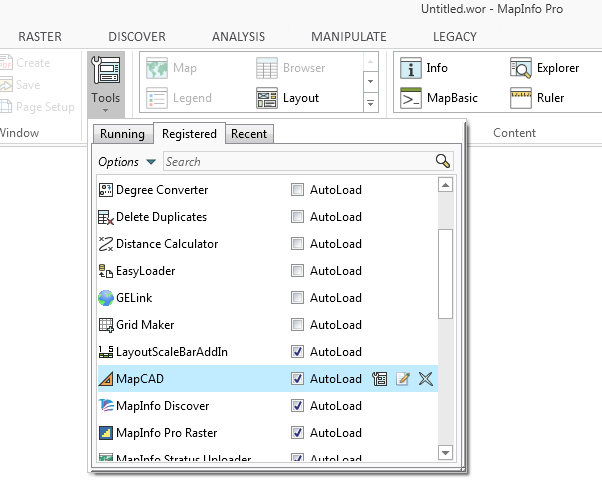
Task: Open the ANALYSIS ribbon tab
Action: tap(238, 36)
